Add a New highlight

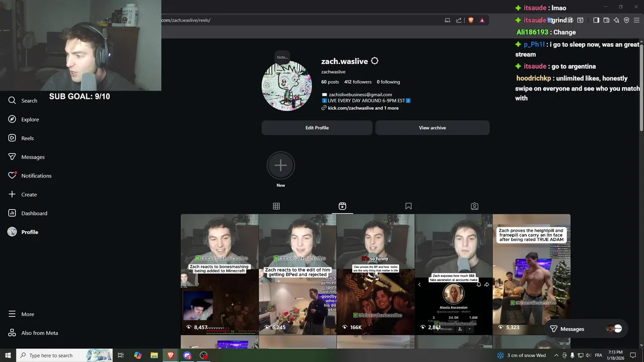pyautogui.click(x=281, y=165)
